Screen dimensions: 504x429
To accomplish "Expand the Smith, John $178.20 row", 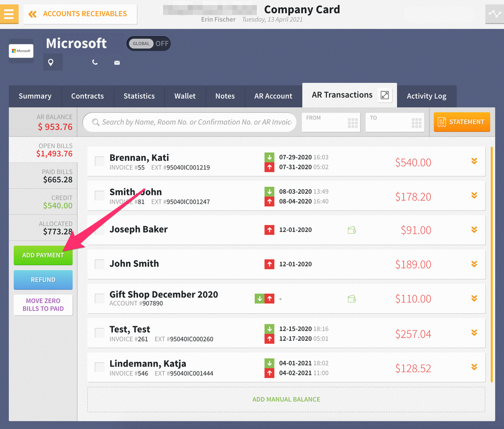I will [474, 195].
